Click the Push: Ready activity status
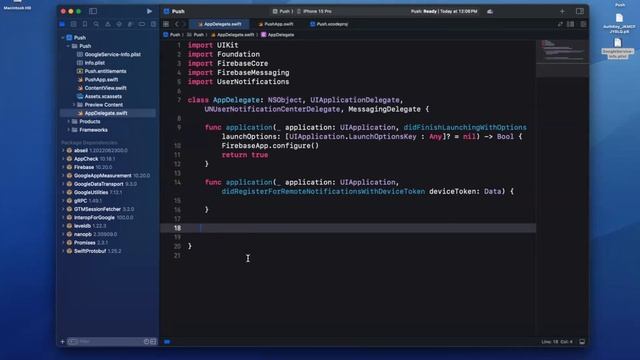The height and width of the screenshot is (360, 640). 444,11
